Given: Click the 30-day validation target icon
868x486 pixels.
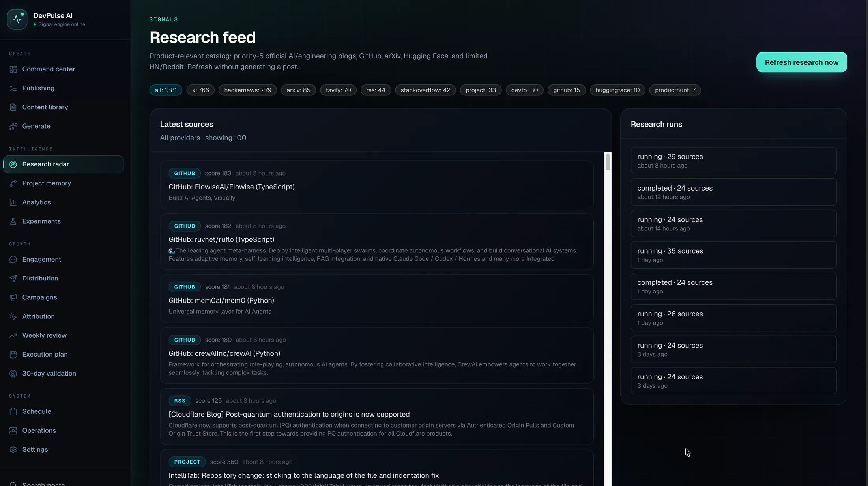Looking at the screenshot, I should pos(13,373).
